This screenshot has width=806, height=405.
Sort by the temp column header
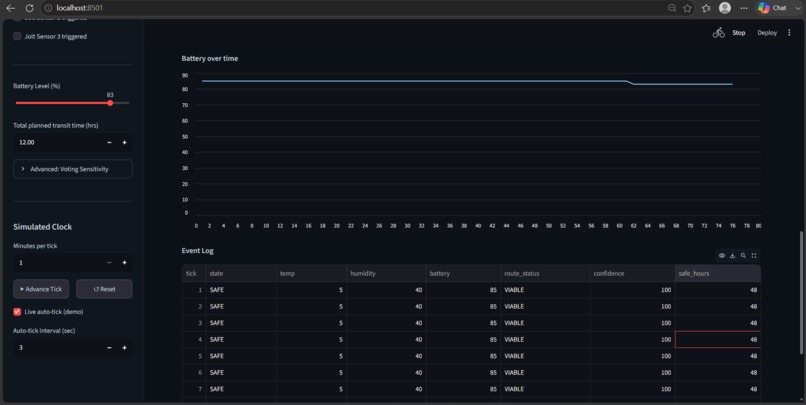312,273
